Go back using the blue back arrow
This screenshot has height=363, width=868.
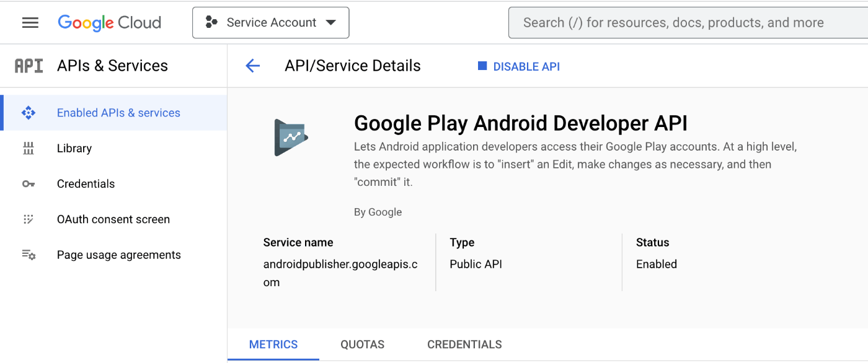[x=252, y=66]
